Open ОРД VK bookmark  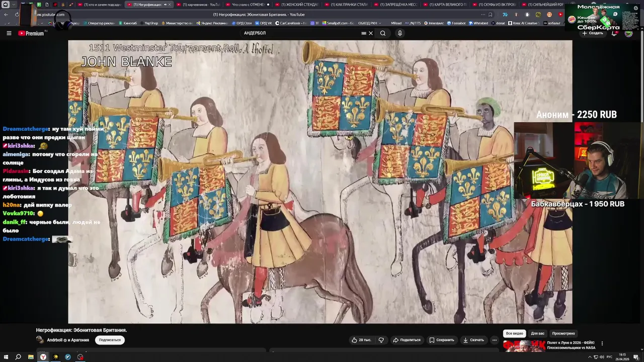264,23
